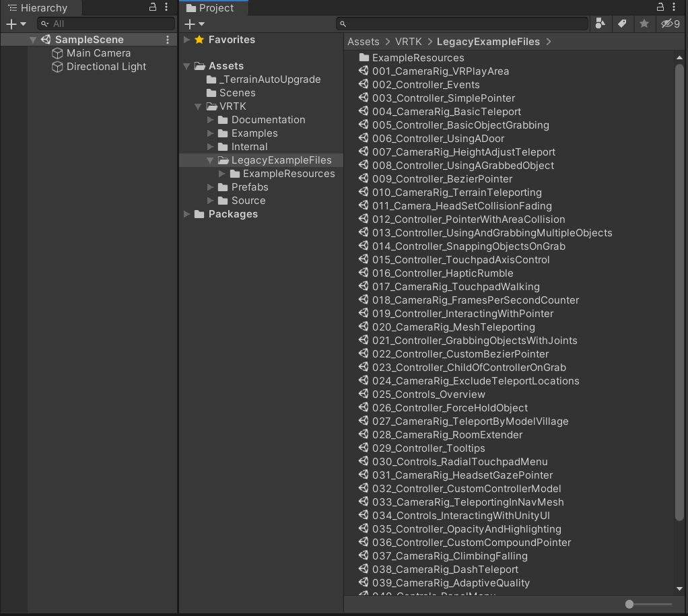Viewport: 688px width, 616px height.
Task: Select 006_Controller_UsingADoor scene icon
Action: (364, 139)
